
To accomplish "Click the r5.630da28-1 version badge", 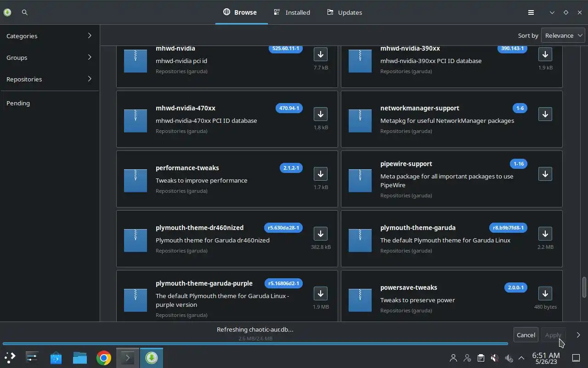I will pyautogui.click(x=283, y=228).
